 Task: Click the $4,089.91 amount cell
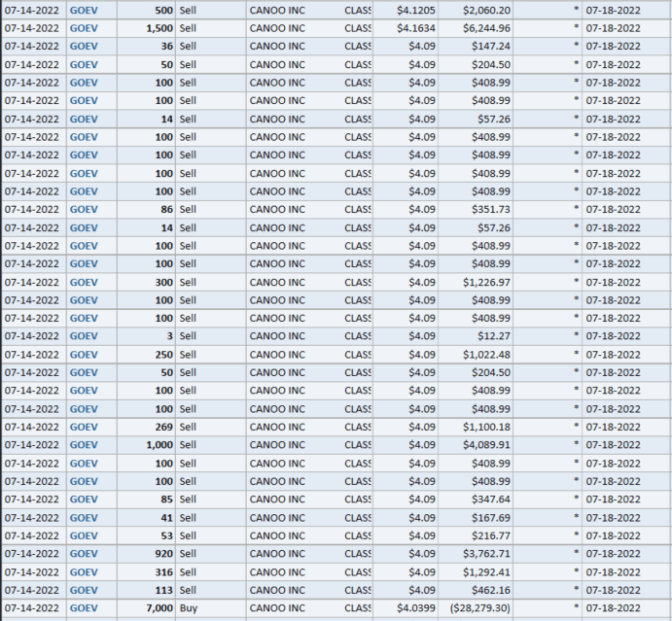click(x=476, y=445)
